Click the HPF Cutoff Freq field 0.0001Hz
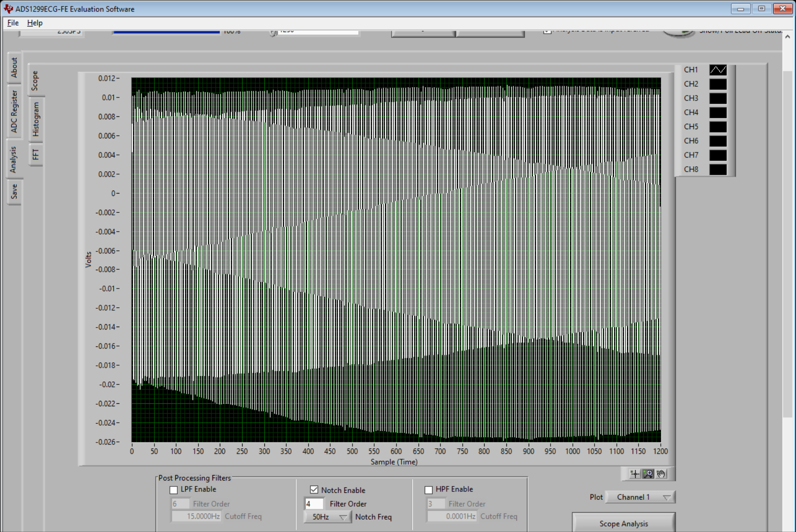The width and height of the screenshot is (796, 532). click(451, 516)
